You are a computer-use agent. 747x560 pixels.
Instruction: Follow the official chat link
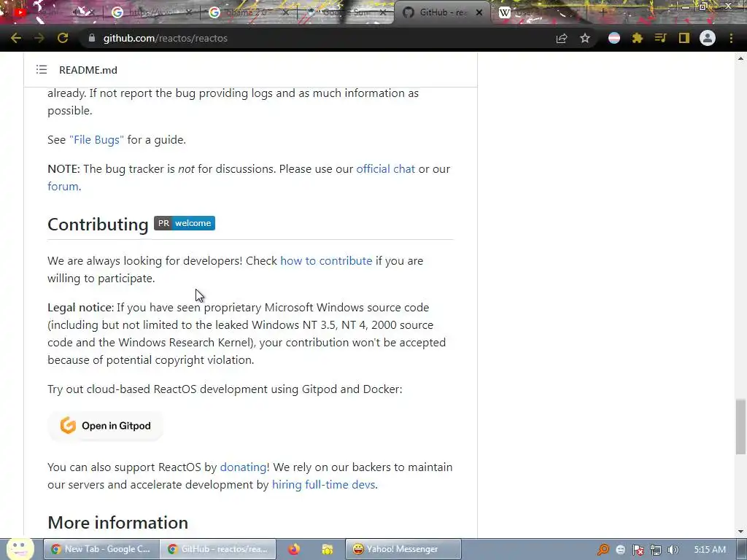(x=385, y=168)
